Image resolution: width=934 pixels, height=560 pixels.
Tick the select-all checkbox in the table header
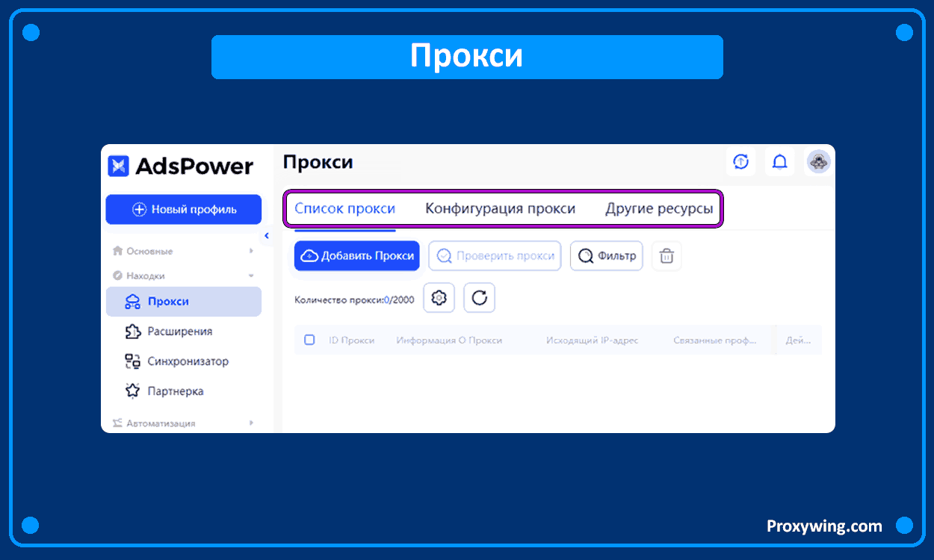(309, 340)
